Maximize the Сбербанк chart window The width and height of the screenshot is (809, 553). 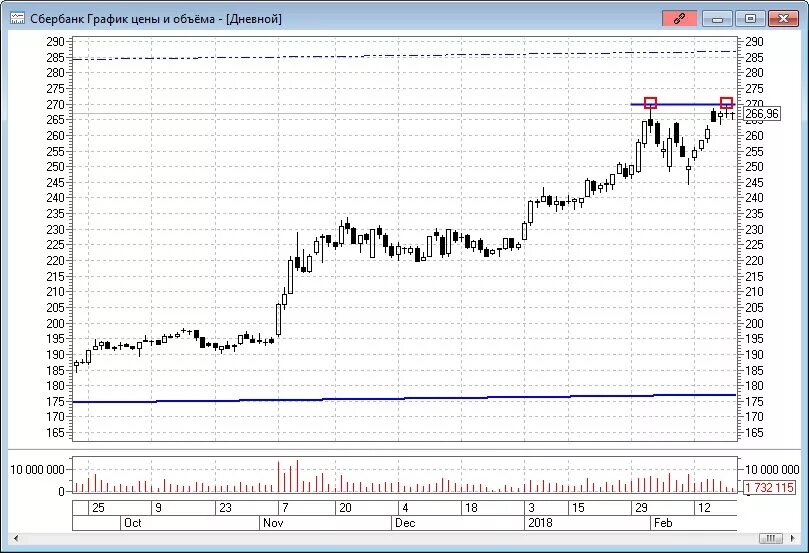pos(750,19)
